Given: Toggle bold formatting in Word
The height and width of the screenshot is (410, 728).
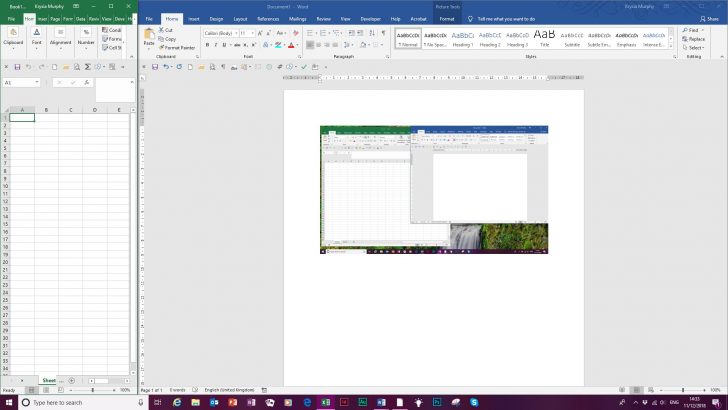Looking at the screenshot, I should click(207, 45).
